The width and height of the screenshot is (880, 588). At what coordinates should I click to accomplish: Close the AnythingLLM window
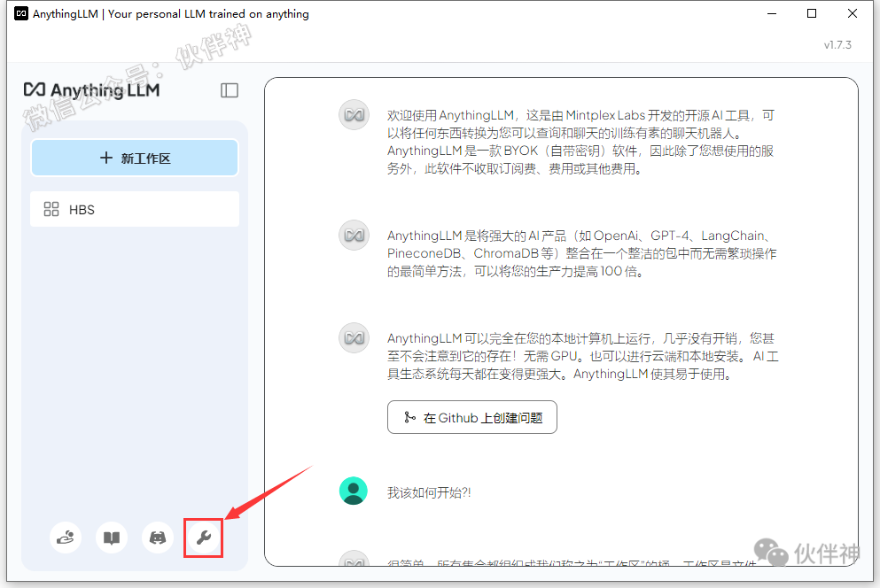pyautogui.click(x=853, y=13)
